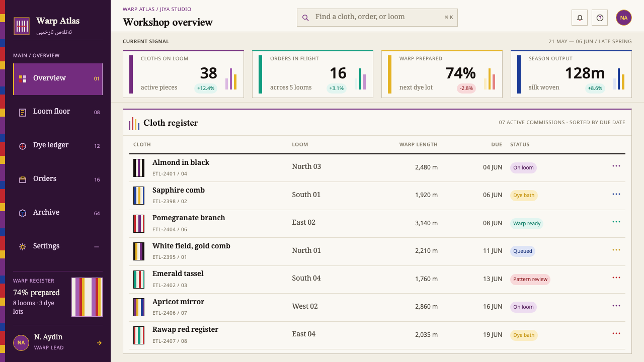
Task: Click the Loom column header
Action: (300, 145)
